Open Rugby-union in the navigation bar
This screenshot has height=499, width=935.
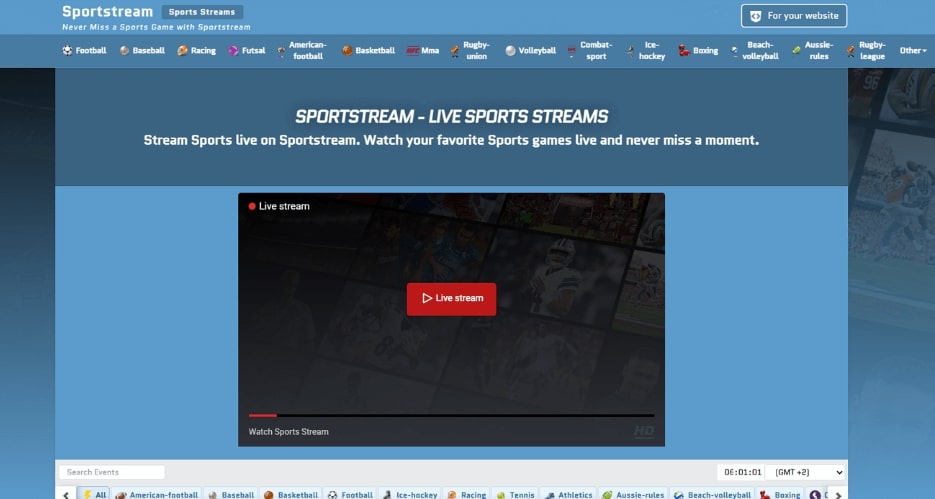(x=470, y=51)
